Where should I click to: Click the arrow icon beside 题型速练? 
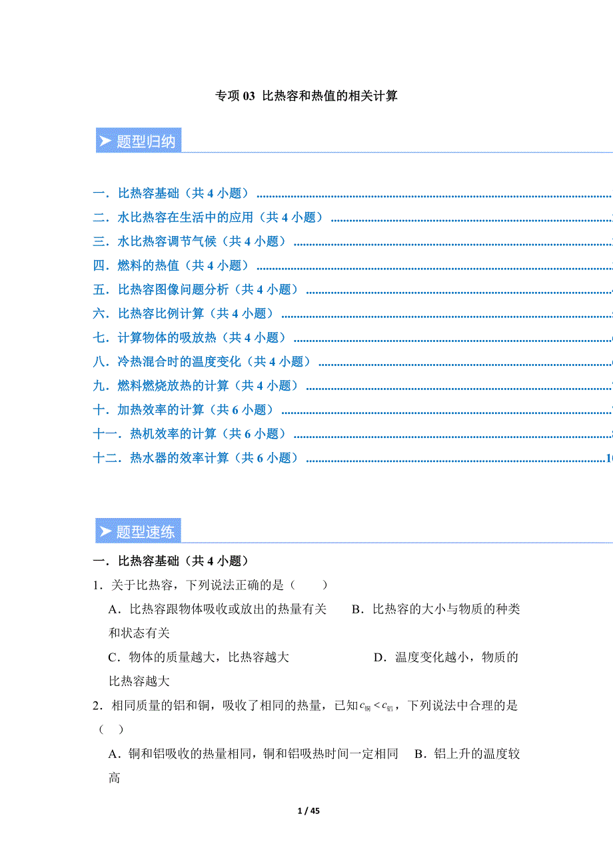[105, 531]
